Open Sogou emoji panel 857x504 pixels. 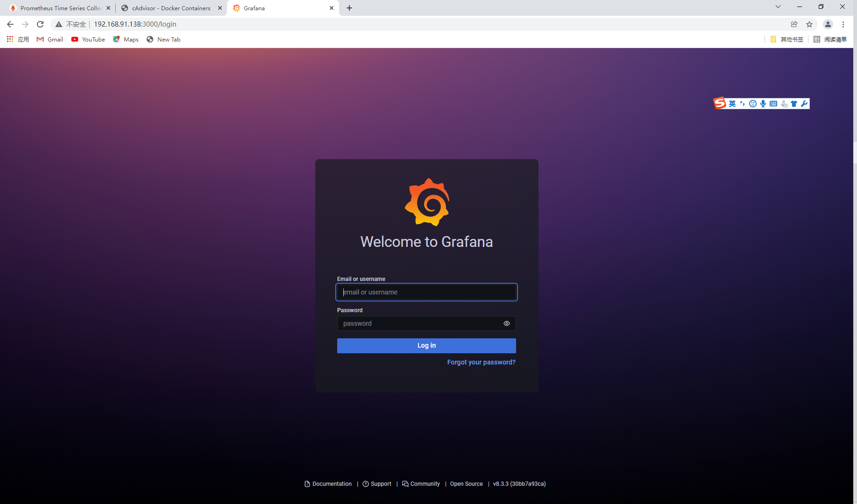tap(753, 104)
